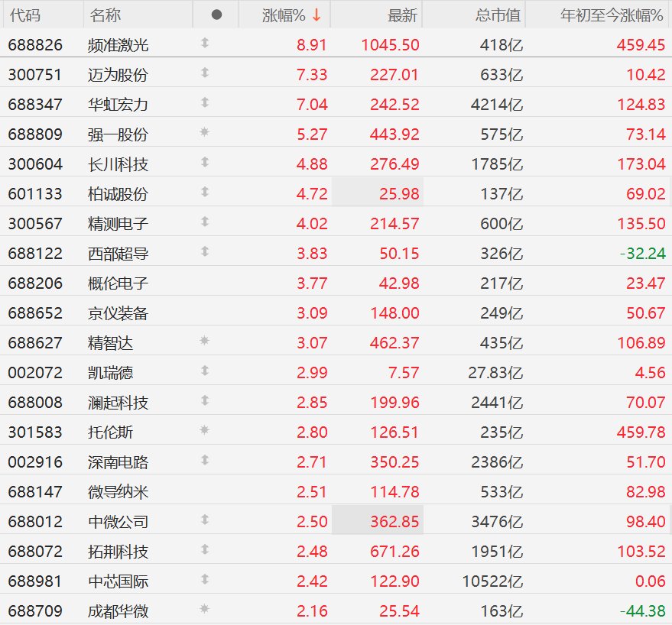This screenshot has height=625, width=672.
Task: Select stock name 成都华微
Action: 118,610
